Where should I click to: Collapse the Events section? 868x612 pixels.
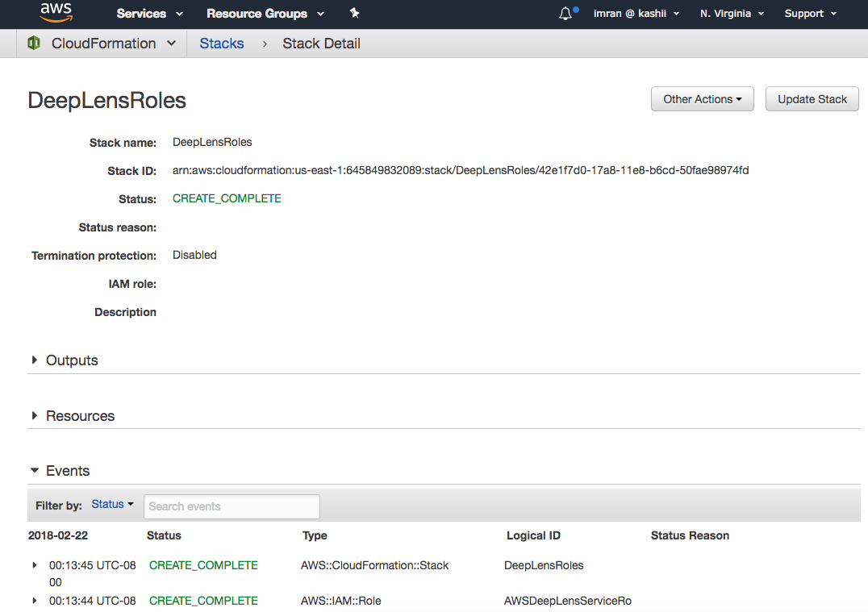pos(35,470)
